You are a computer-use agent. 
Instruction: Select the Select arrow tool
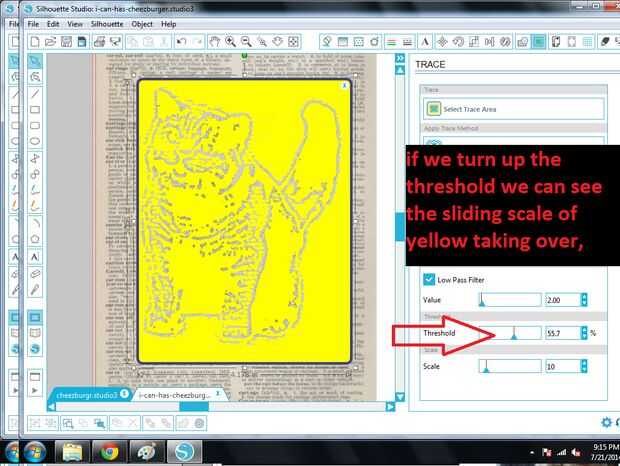tap(35, 61)
